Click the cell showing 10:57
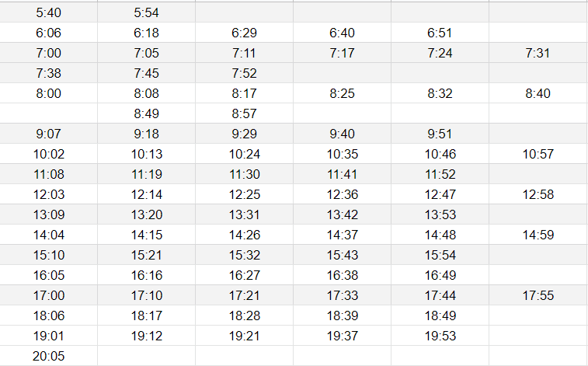This screenshot has height=366, width=588. [538, 154]
